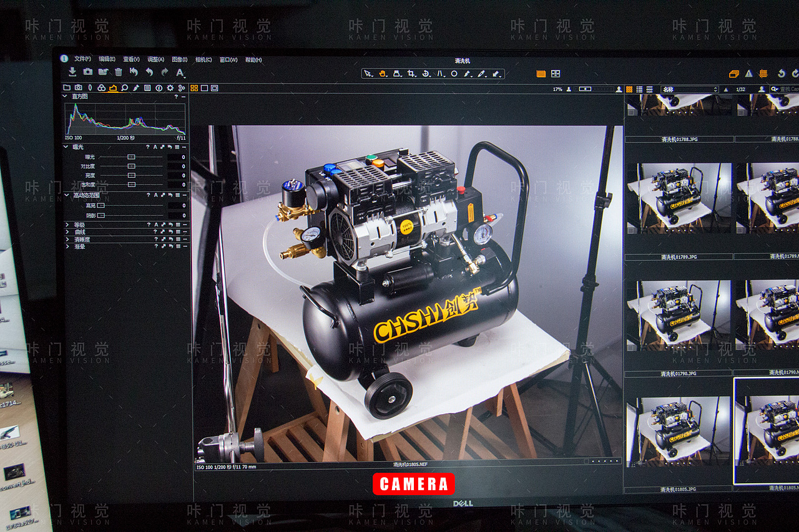Select the 清洗机01790.JPG thumbnail
This screenshot has width=799, height=532.
pyautogui.click(x=679, y=315)
